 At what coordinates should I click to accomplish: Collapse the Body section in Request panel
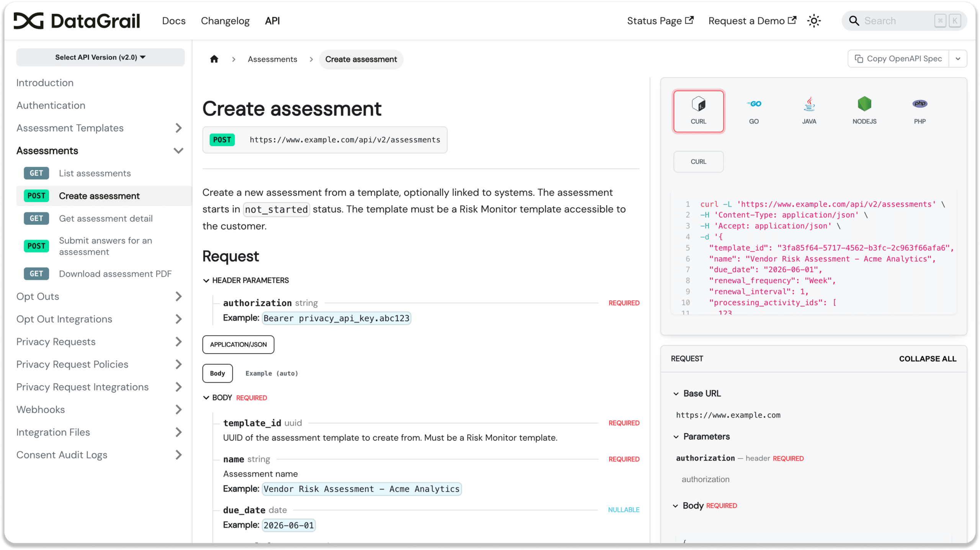705,506
